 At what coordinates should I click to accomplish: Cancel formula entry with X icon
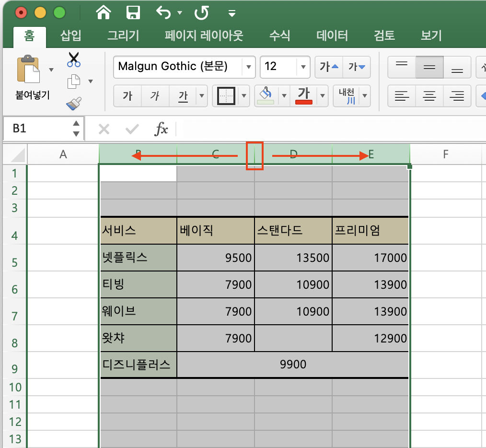pyautogui.click(x=104, y=129)
